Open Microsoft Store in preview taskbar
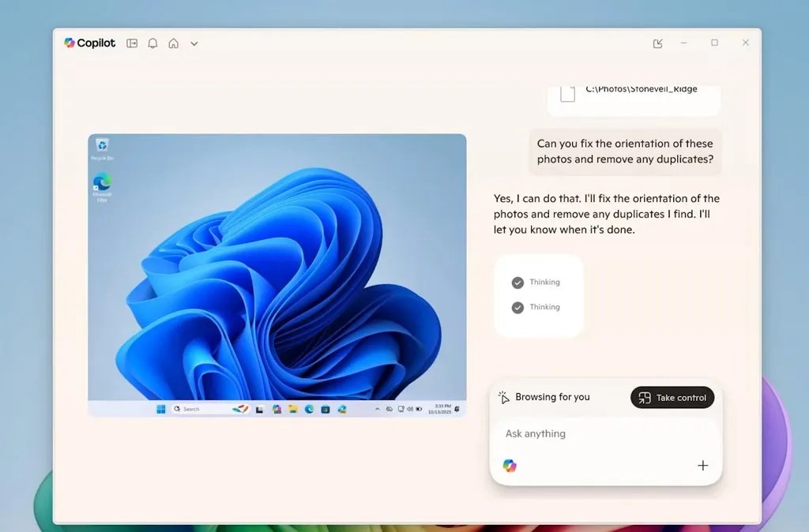The height and width of the screenshot is (532, 809). tap(325, 410)
